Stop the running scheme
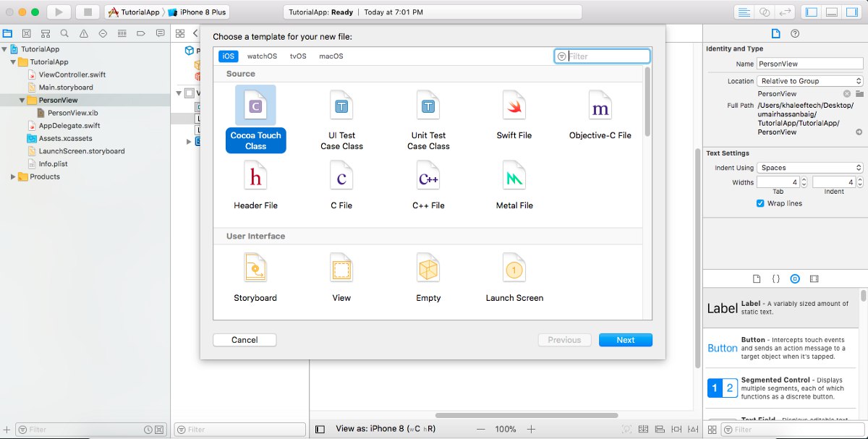This screenshot has height=439, width=868. [88, 12]
